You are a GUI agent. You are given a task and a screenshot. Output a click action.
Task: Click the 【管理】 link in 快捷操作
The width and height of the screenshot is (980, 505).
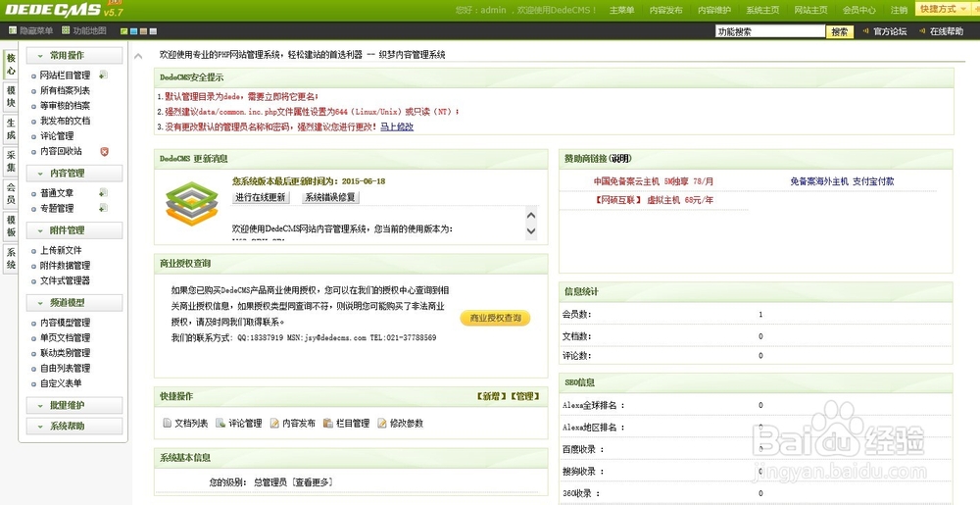[525, 396]
